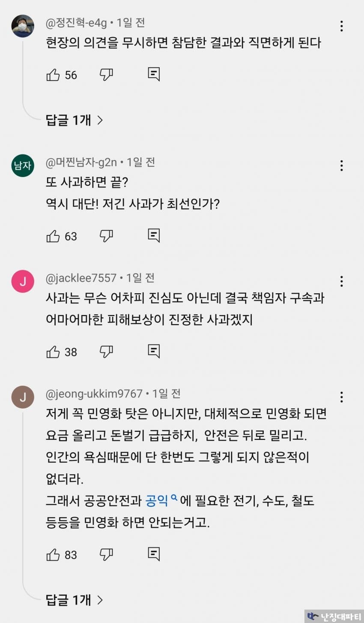This screenshot has width=364, height=623.
Task: Open more options for @jeong-ukkim9767's comment
Action: pos(341,397)
